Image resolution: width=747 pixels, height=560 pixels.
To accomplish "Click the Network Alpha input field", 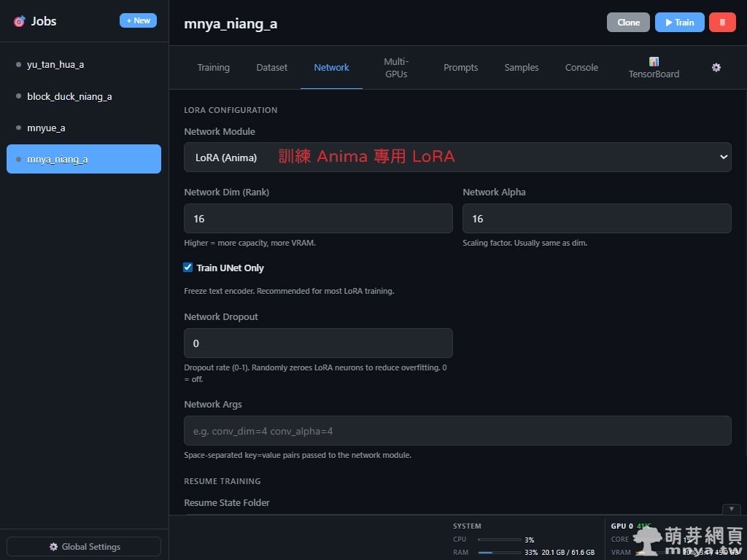I will 597,219.
